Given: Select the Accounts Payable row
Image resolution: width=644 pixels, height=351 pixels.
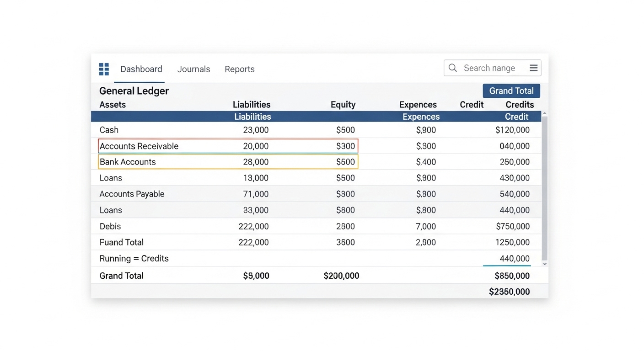Looking at the screenshot, I should [132, 194].
